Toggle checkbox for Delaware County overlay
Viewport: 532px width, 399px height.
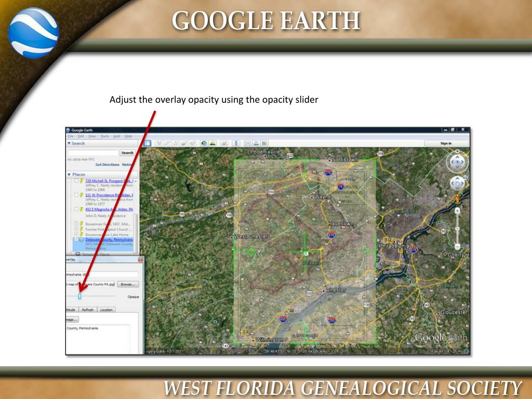coord(76,239)
